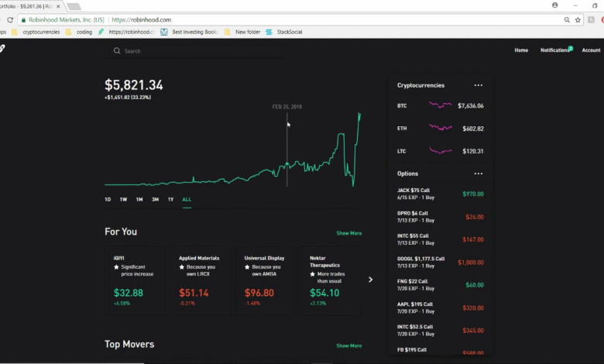
Task: Open the AAPL $195 Call option
Action: [x=441, y=307]
